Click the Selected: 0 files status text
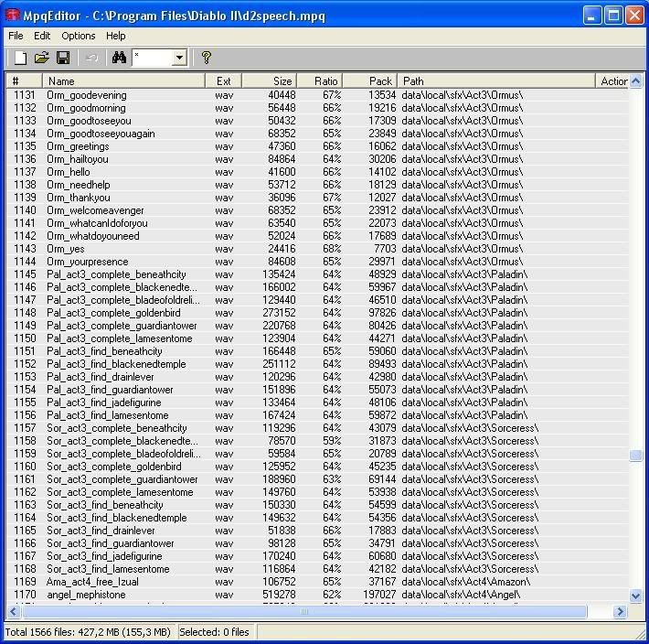649x644 pixels. (214, 632)
